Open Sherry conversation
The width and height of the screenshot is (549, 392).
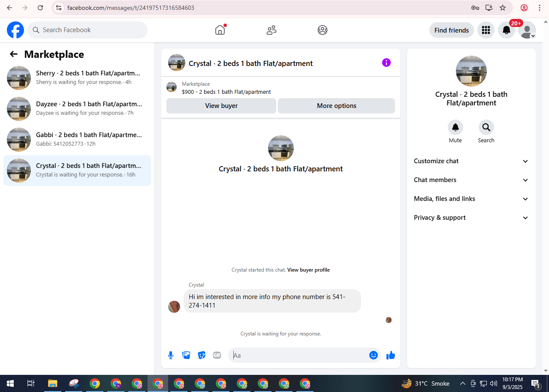pyautogui.click(x=77, y=78)
